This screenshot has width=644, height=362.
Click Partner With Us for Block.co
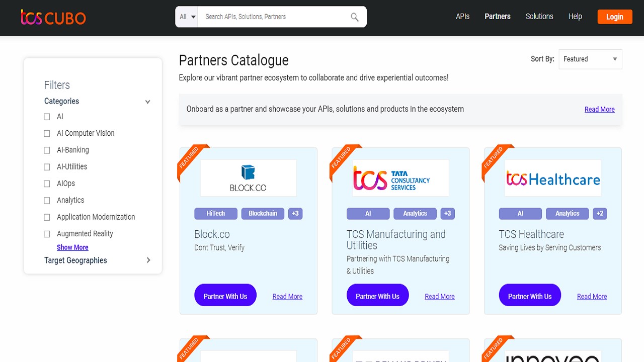click(x=225, y=296)
